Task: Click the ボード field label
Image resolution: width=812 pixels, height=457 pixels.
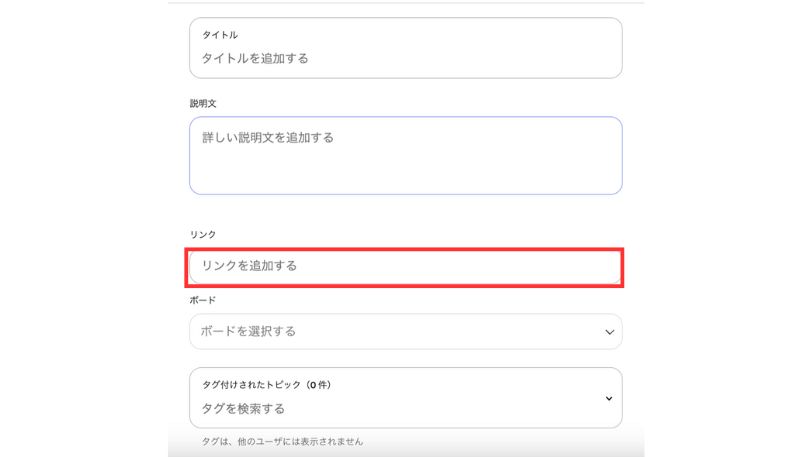Action: (203, 300)
